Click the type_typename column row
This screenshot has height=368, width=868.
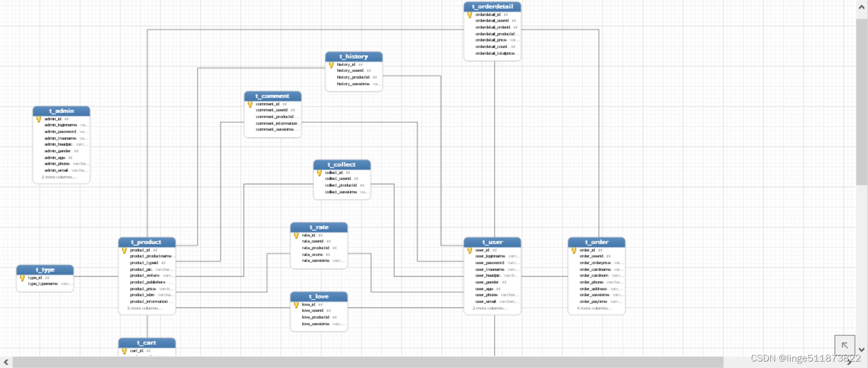(x=45, y=284)
